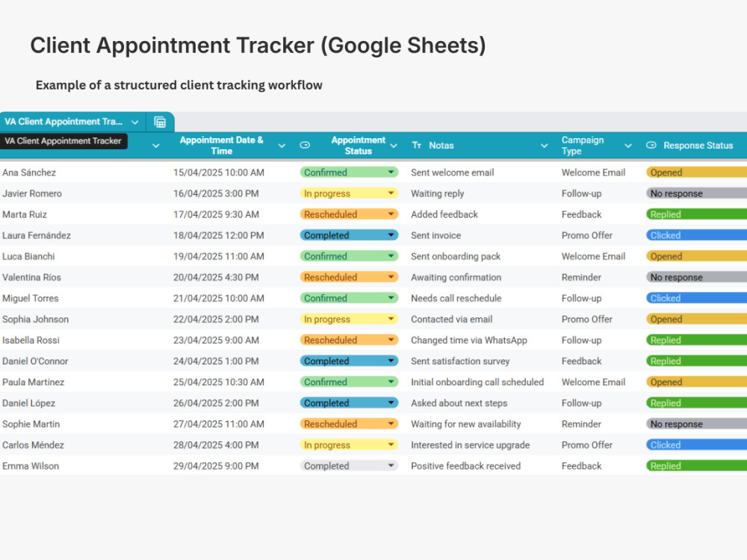Click the Changed time via WhatsApp note cell
The image size is (747, 560).
coord(469,340)
